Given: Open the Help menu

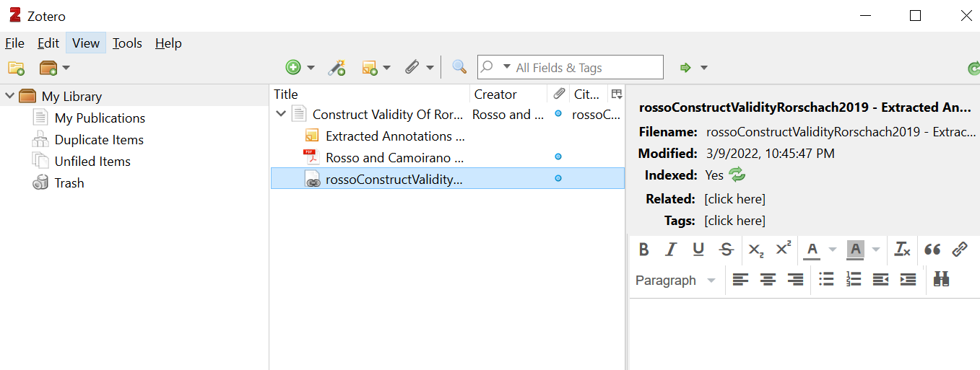Looking at the screenshot, I should tap(168, 43).
